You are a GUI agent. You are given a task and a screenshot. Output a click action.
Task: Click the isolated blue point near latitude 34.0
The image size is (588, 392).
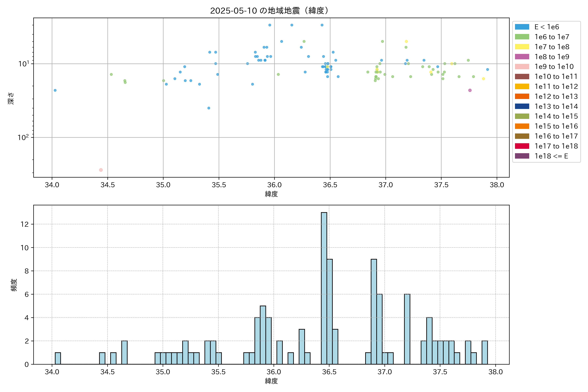[55, 90]
